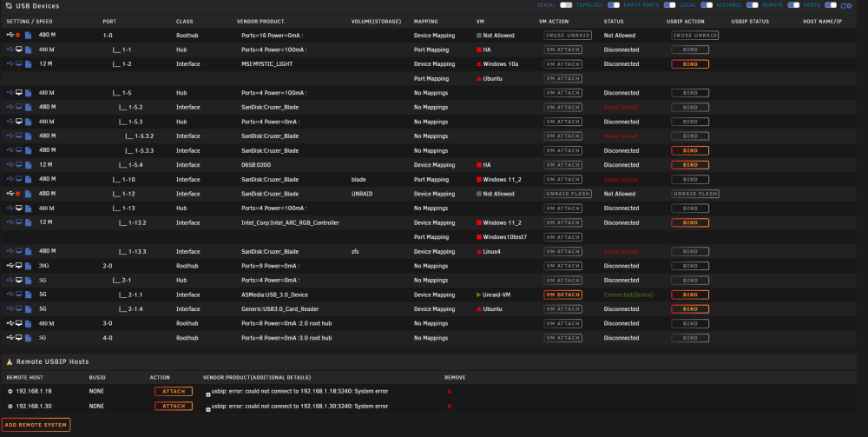
Task: Click the monitor icon on port 1-13.2 row
Action: 19,222
